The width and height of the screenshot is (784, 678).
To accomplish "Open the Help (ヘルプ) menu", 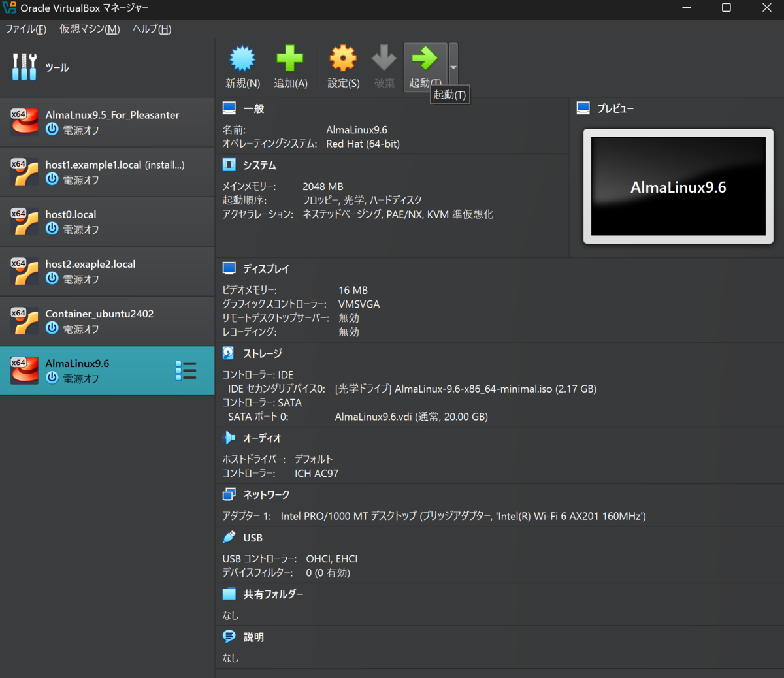I will click(x=152, y=29).
